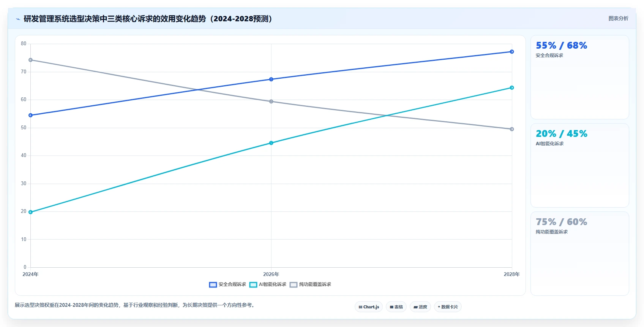Image resolution: width=644 pixels, height=327 pixels.
Task: Click AI智能化诉求 card caption
Action: [549, 144]
